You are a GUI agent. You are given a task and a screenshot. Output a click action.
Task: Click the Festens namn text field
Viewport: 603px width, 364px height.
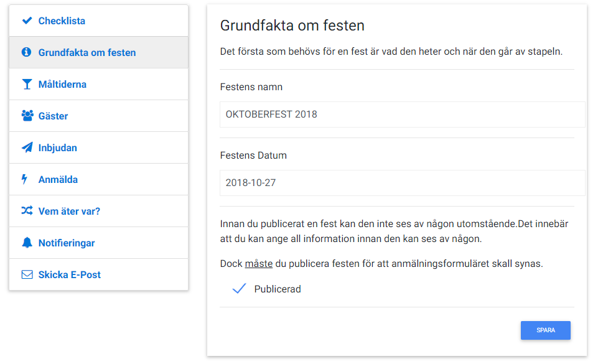click(402, 114)
